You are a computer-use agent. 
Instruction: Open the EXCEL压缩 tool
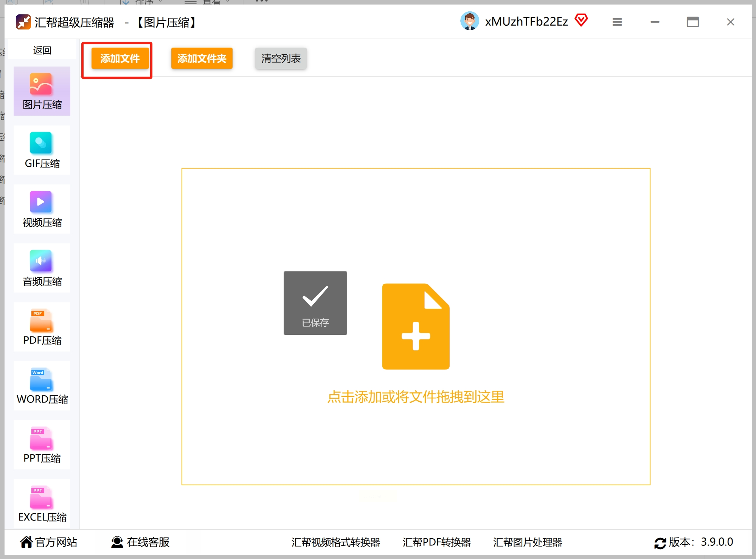42,504
